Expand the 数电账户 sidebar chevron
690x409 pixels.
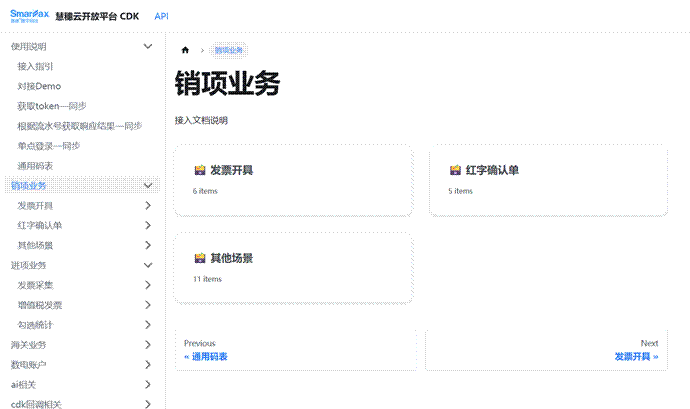[148, 365]
